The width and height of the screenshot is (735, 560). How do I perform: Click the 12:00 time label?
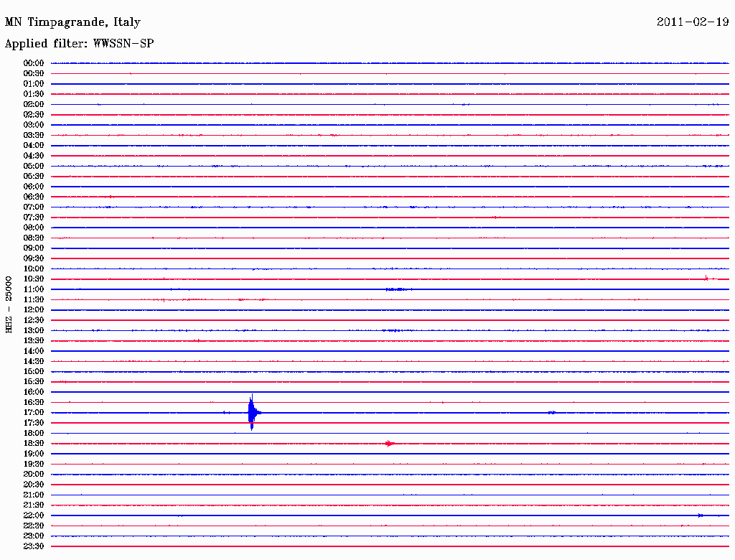click(x=34, y=310)
